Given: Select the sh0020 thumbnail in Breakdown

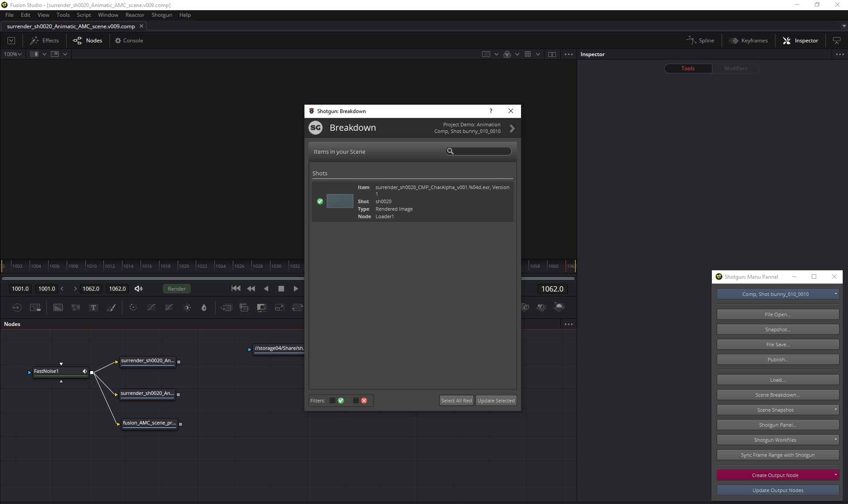Looking at the screenshot, I should (x=340, y=201).
